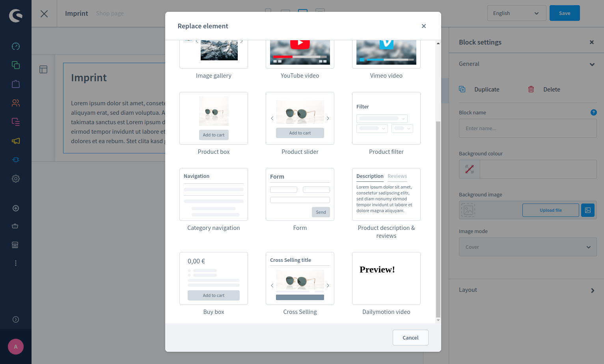This screenshot has height=364, width=604.
Task: Open Marketing via the megaphone icon
Action: [x=16, y=141]
